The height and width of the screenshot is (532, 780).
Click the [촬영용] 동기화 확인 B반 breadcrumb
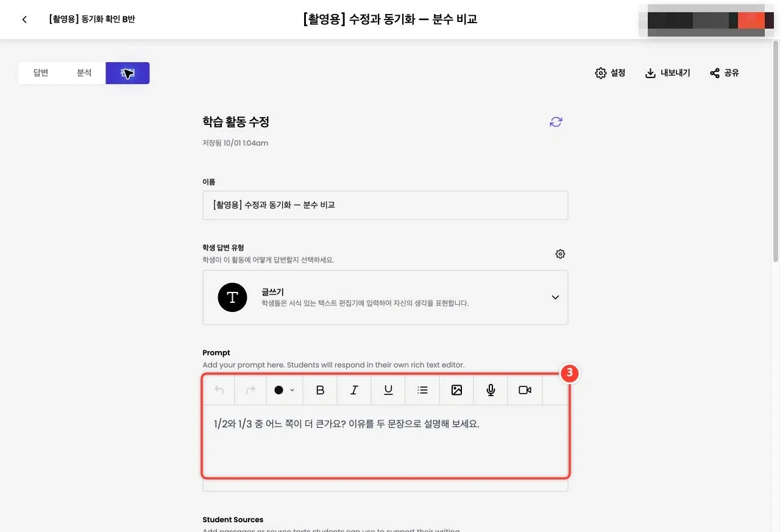(x=91, y=20)
